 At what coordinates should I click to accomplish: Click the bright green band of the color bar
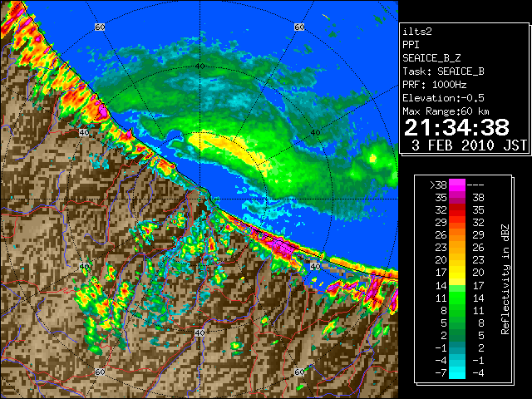click(457, 298)
